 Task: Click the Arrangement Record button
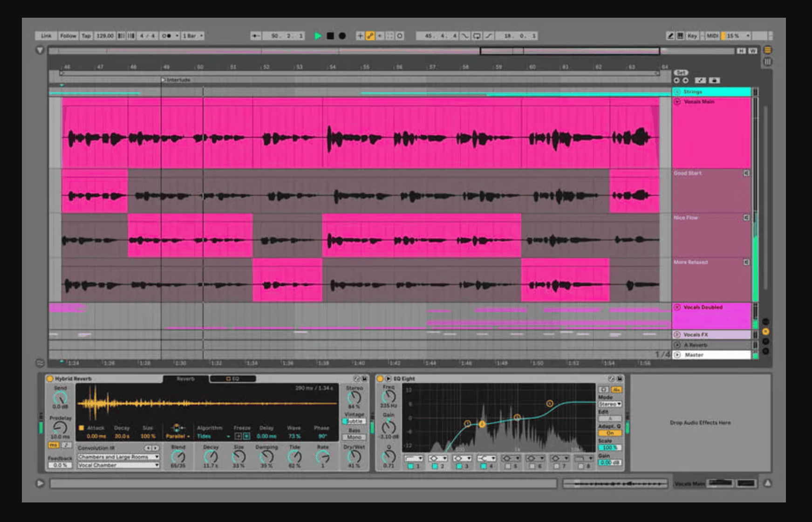[x=342, y=36]
